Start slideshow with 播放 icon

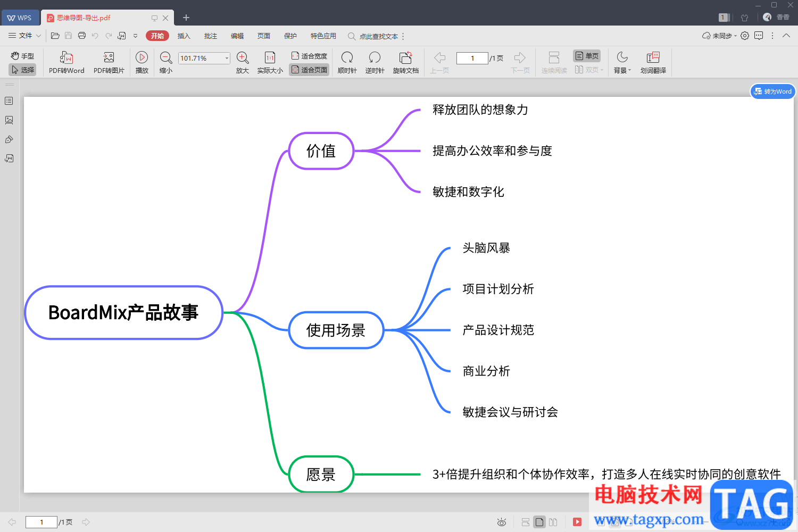(x=142, y=63)
